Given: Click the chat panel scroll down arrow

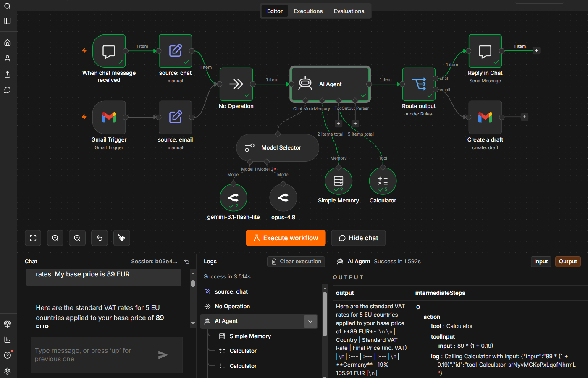Looking at the screenshot, I should click(x=193, y=323).
